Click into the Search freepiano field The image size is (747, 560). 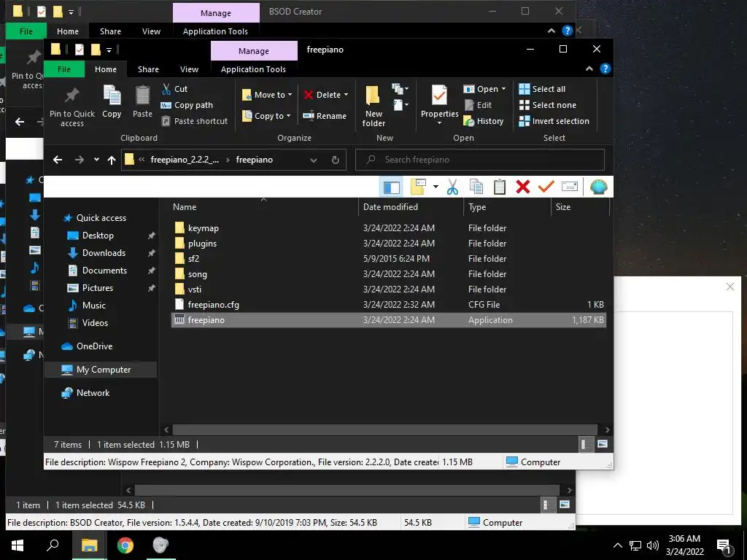(480, 160)
